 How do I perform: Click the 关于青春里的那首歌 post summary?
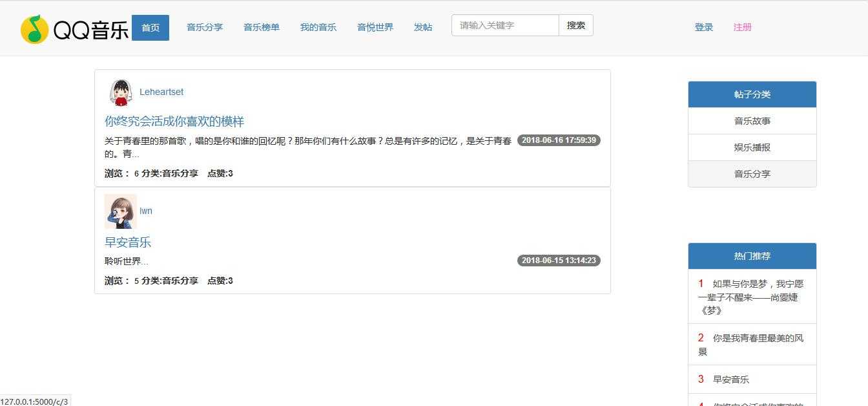pos(308,147)
